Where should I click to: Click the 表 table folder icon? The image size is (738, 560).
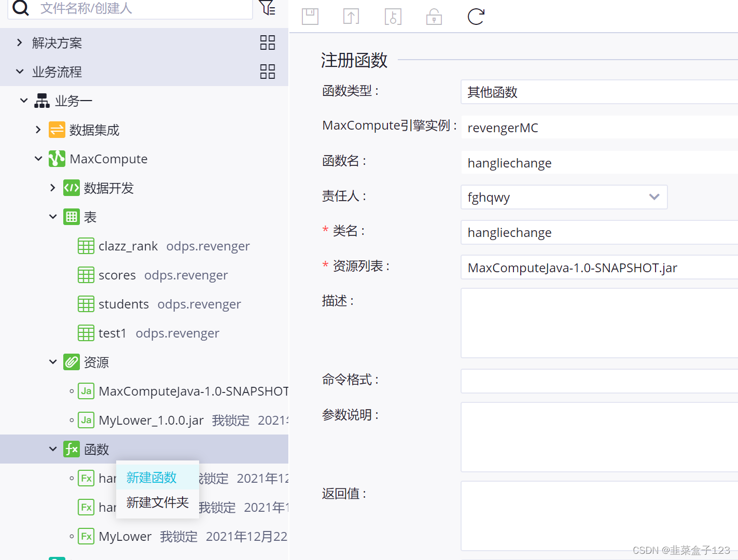pos(72,217)
